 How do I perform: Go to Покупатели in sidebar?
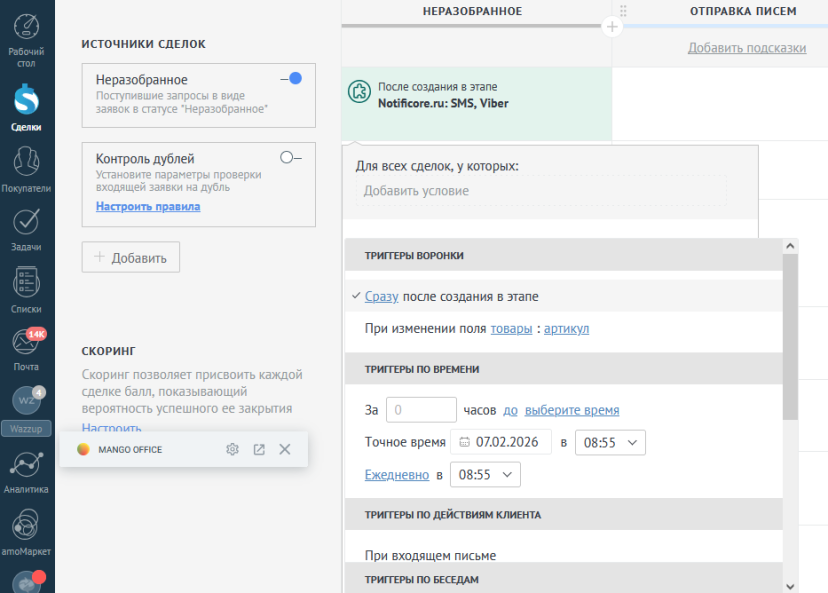coord(26,169)
